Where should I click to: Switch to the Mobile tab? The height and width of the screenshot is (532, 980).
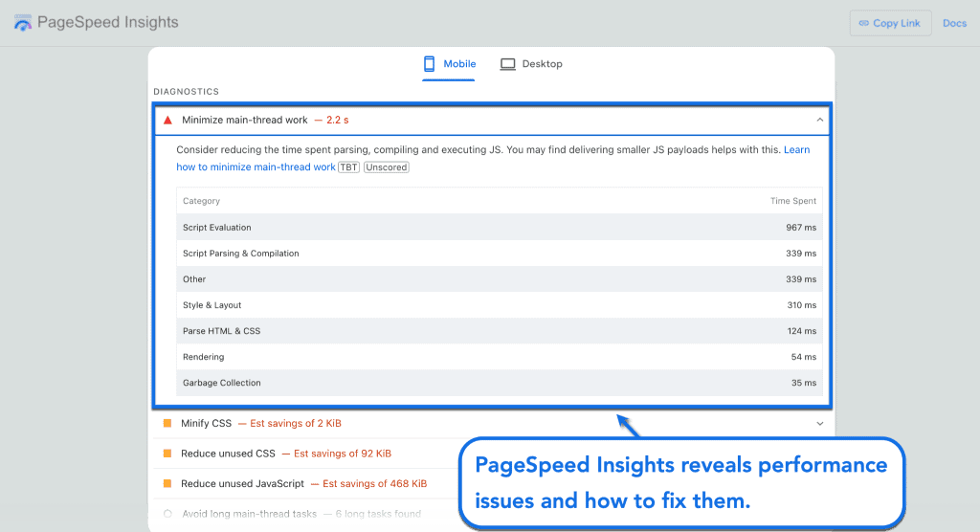click(449, 64)
